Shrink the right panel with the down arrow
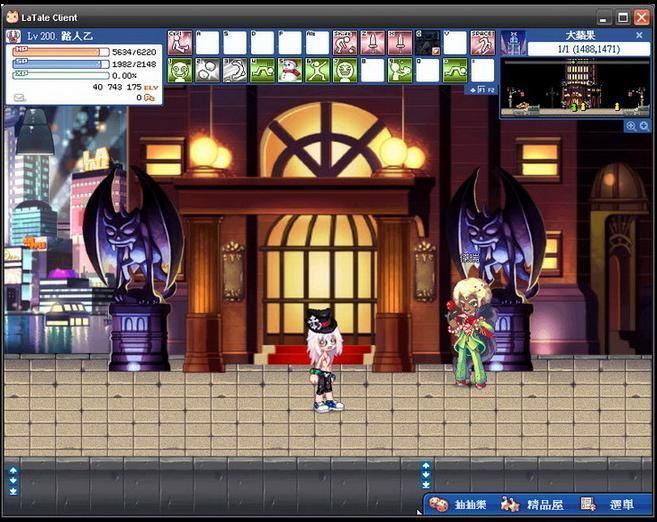 coord(426,475)
